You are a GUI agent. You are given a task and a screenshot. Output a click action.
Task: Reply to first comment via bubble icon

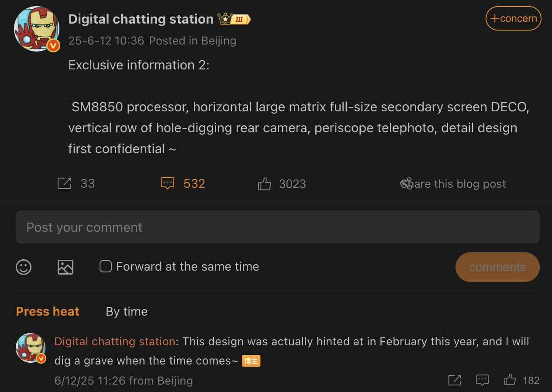coord(482,380)
